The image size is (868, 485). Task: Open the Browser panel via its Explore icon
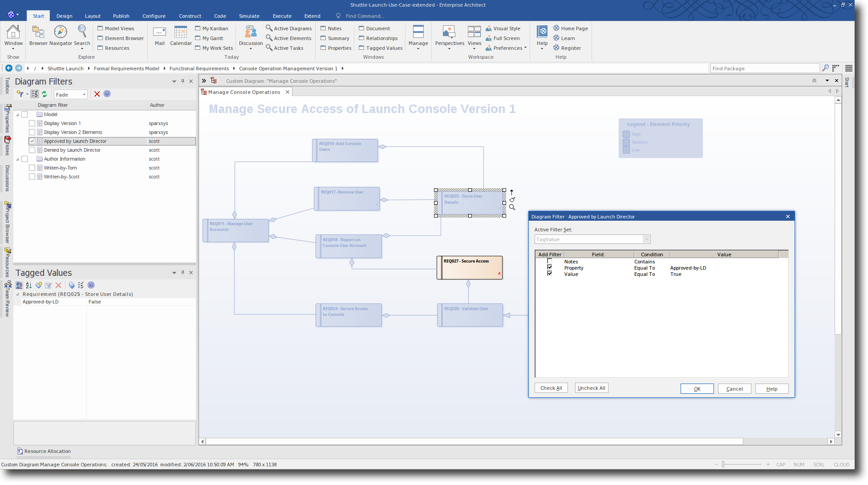pyautogui.click(x=38, y=36)
